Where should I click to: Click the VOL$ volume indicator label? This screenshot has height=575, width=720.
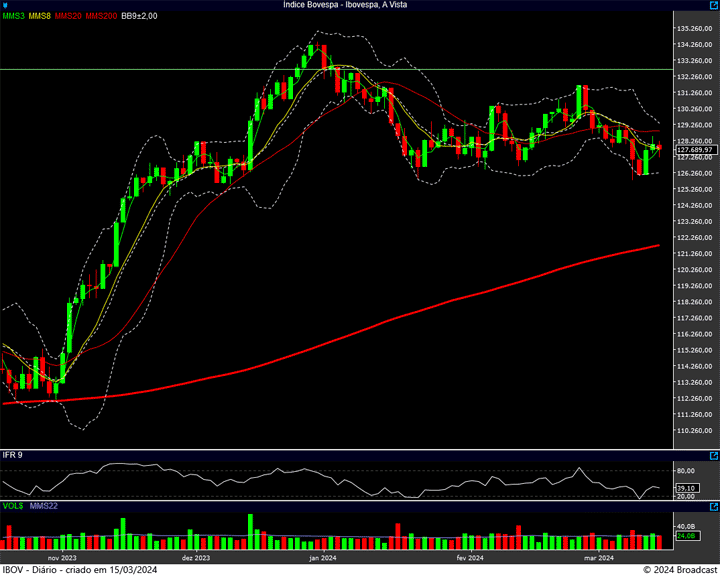pyautogui.click(x=13, y=507)
